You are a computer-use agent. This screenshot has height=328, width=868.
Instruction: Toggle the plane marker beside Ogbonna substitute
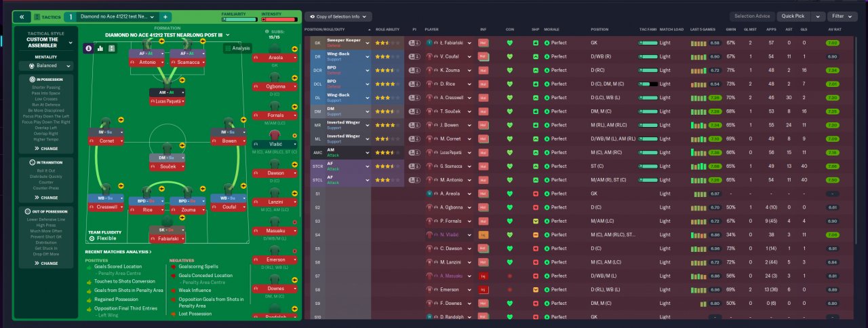[x=295, y=77]
